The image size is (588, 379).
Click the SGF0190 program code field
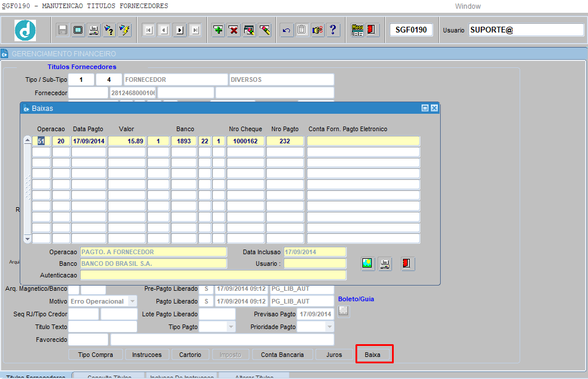(x=411, y=30)
